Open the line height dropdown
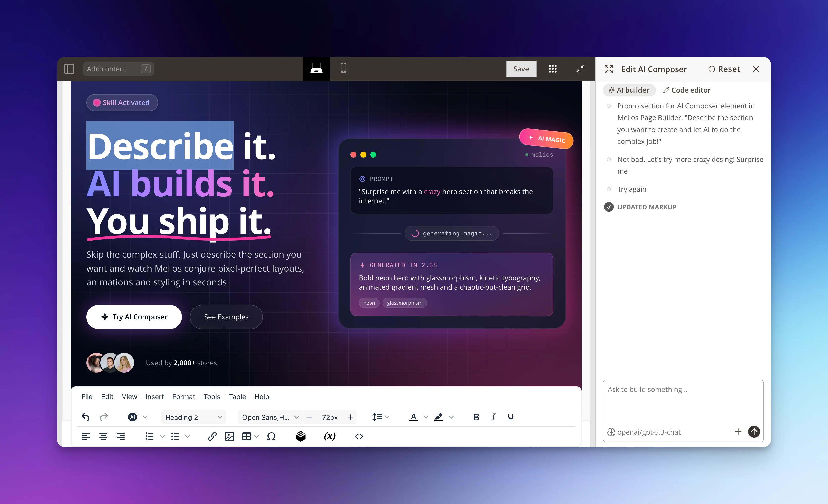Viewport: 828px width, 504px height. (x=380, y=417)
